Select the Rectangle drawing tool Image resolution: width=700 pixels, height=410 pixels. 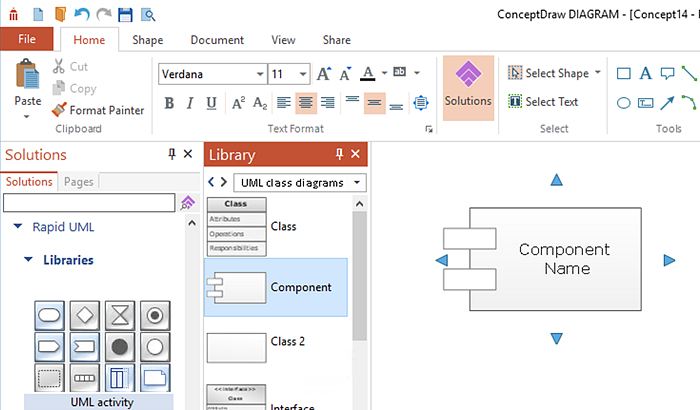[623, 73]
